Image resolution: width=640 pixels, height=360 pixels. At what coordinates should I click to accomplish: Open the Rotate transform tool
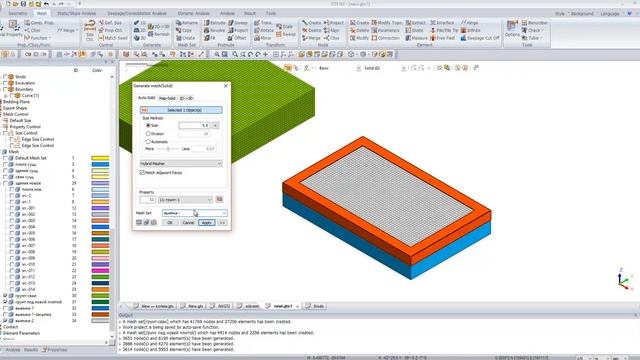click(264, 30)
